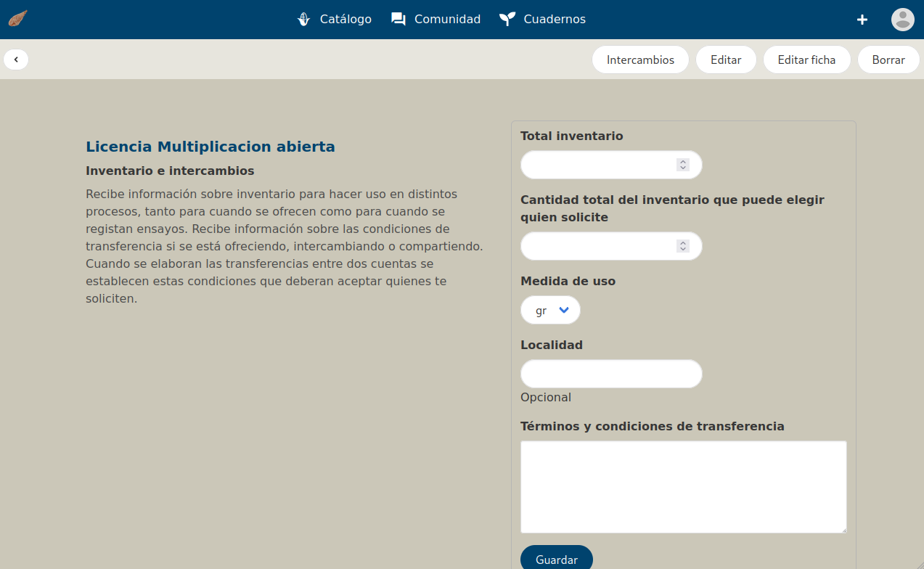Expand the Medida de uso dropdown

pyautogui.click(x=550, y=311)
